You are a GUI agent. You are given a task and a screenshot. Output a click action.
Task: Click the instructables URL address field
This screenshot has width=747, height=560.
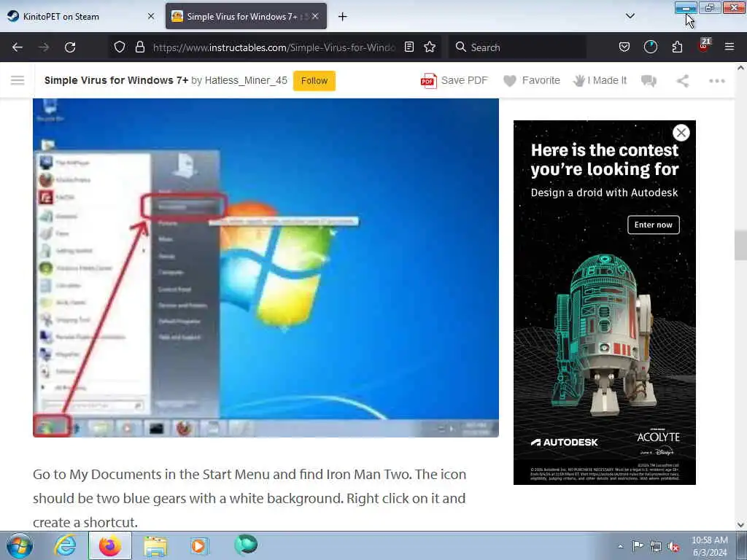(x=274, y=47)
